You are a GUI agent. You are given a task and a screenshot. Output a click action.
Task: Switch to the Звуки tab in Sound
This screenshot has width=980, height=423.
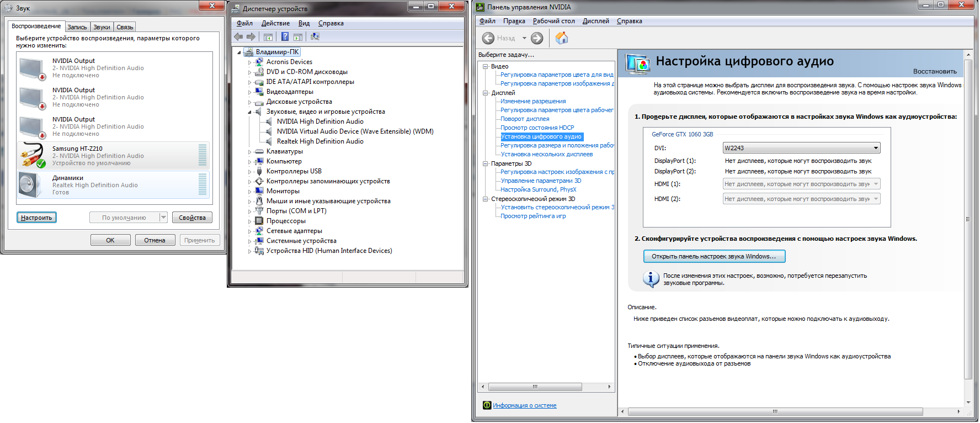click(x=102, y=27)
